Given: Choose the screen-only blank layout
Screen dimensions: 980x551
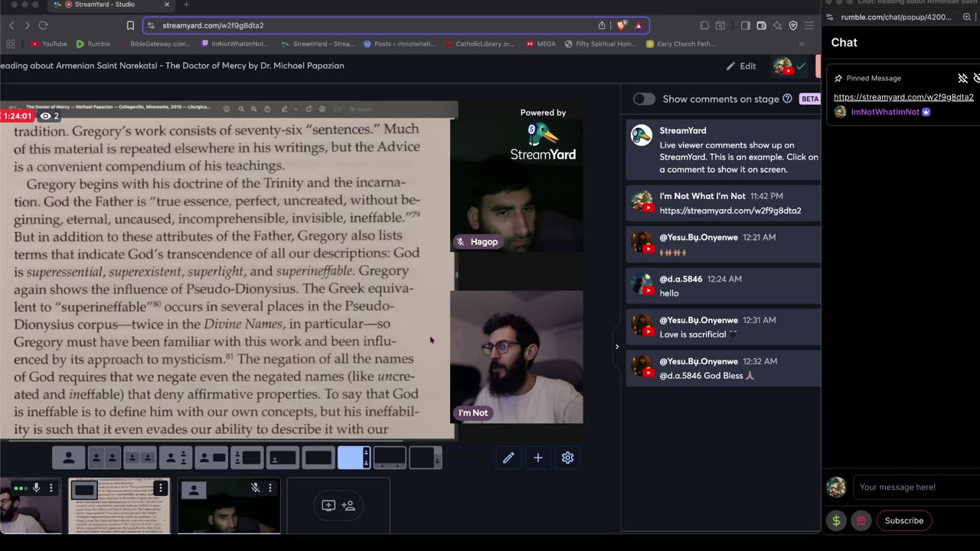Looking at the screenshot, I should click(318, 458).
